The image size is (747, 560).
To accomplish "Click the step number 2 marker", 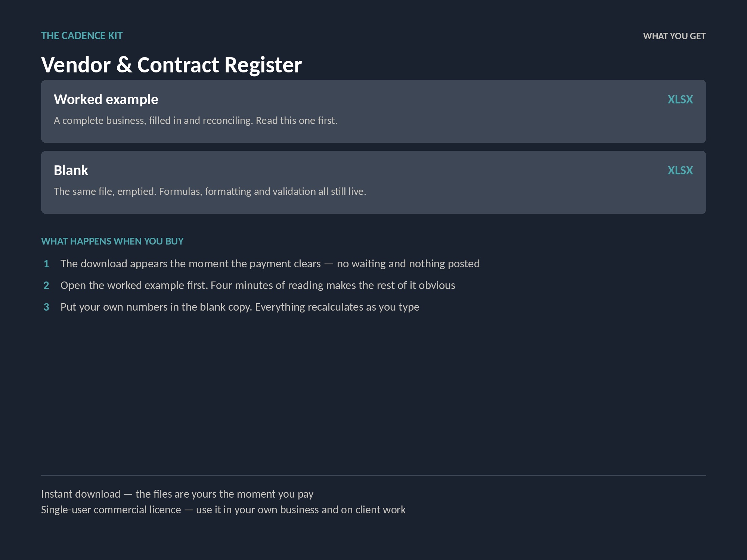I will (x=46, y=286).
